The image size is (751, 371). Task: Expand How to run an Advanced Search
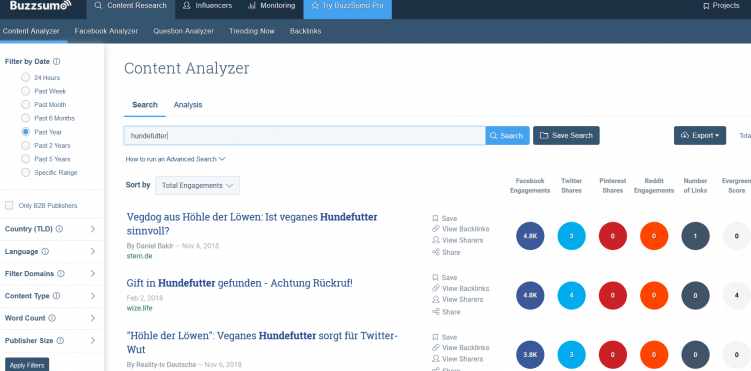(175, 159)
